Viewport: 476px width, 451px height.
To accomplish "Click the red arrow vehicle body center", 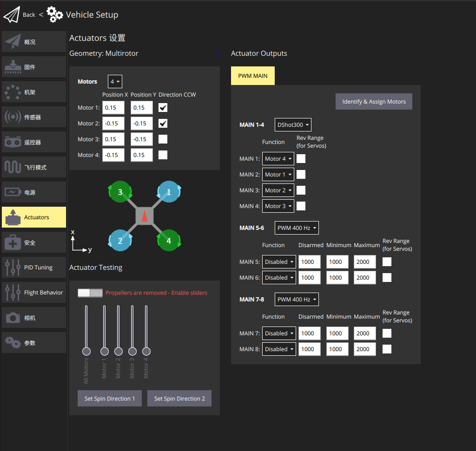I will click(x=145, y=216).
